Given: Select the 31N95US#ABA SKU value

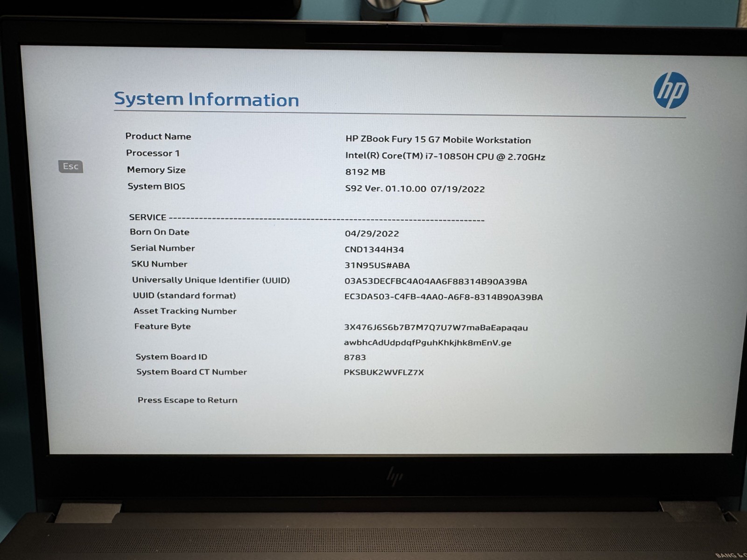Looking at the screenshot, I should 377,266.
